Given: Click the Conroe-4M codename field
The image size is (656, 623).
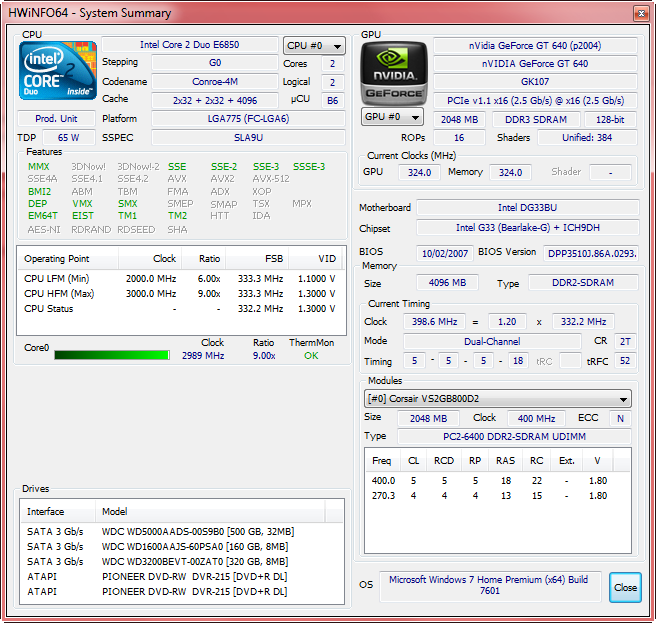Looking at the screenshot, I should coord(215,82).
